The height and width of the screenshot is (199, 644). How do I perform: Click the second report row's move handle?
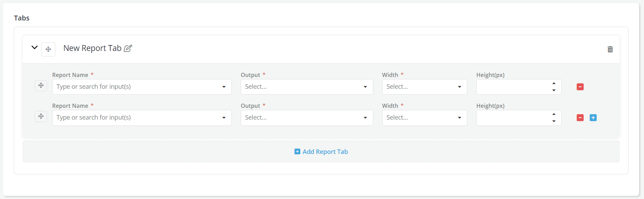click(x=41, y=116)
